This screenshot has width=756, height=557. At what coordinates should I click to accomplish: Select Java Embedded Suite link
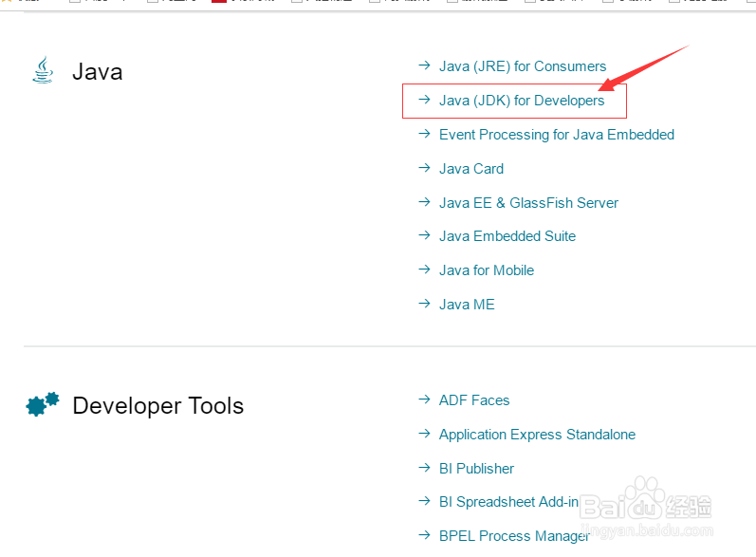pyautogui.click(x=507, y=236)
